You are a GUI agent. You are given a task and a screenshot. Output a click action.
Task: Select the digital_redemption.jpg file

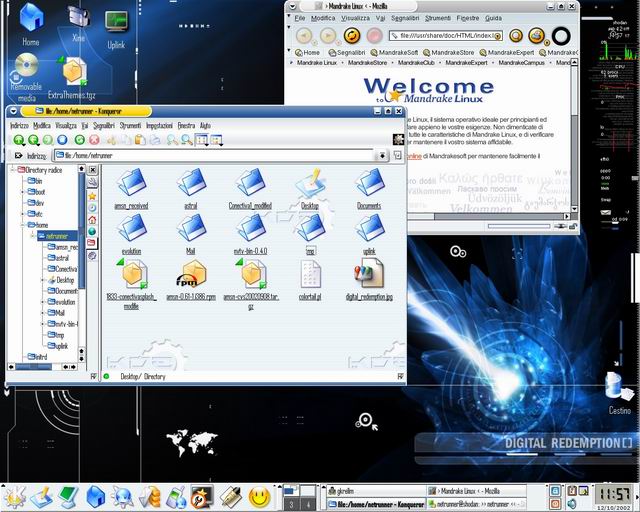pos(369,280)
